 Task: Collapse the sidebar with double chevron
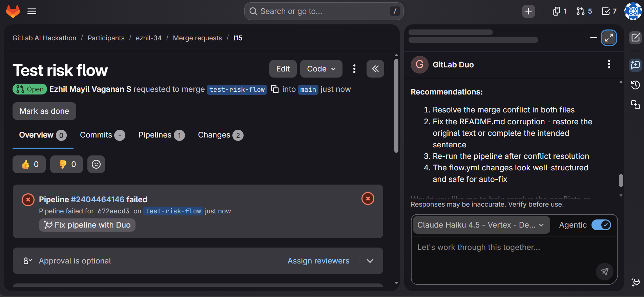[375, 69]
